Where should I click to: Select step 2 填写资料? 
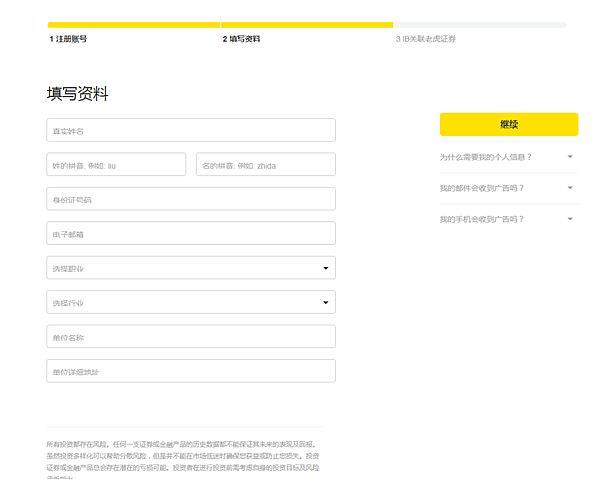[x=241, y=39]
